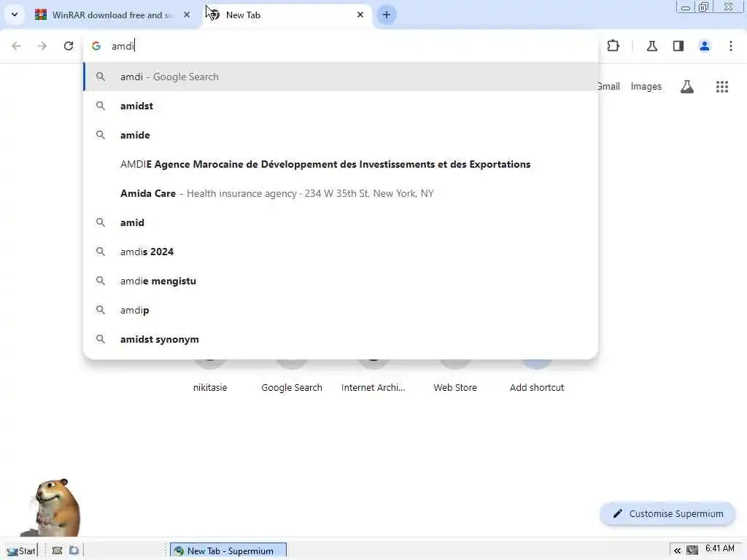Click the browser back arrow
The image size is (747, 560).
[16, 46]
